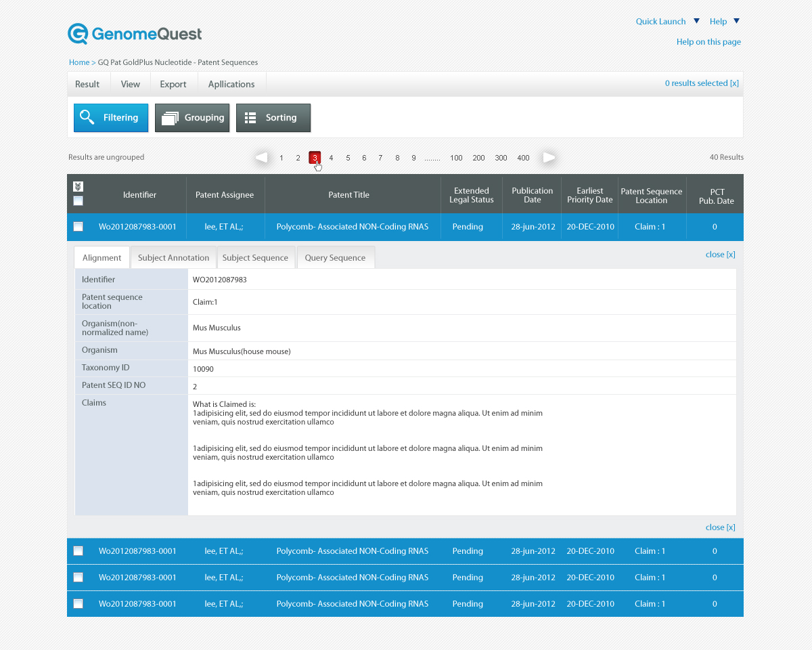Open the Apllications menu

[231, 84]
